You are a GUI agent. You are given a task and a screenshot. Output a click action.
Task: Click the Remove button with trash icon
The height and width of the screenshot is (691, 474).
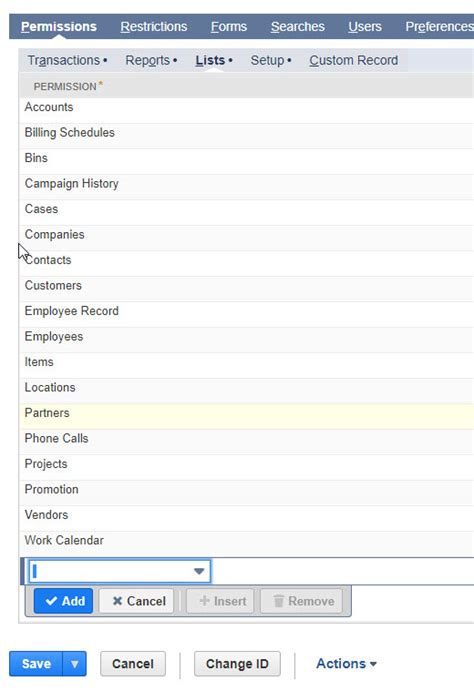pos(302,601)
